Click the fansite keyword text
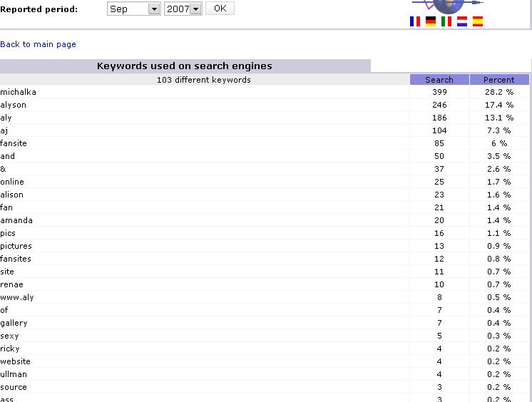The image size is (532, 402). coord(14,143)
